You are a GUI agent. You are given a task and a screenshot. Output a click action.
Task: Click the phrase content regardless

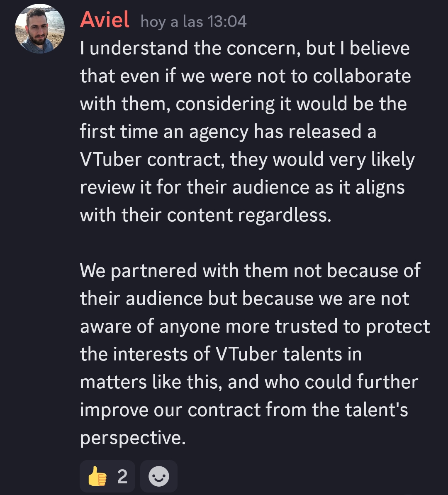(249, 215)
